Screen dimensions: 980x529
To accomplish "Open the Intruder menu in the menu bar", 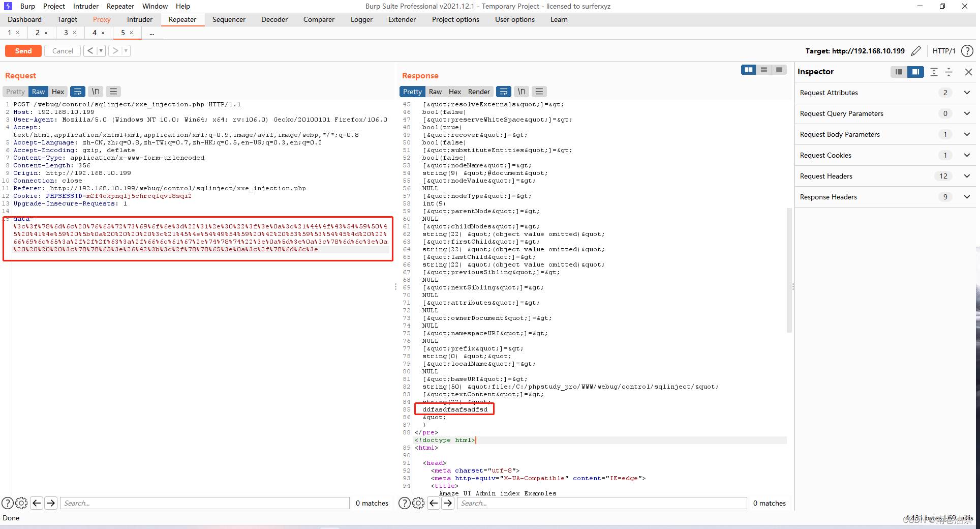I will (85, 6).
